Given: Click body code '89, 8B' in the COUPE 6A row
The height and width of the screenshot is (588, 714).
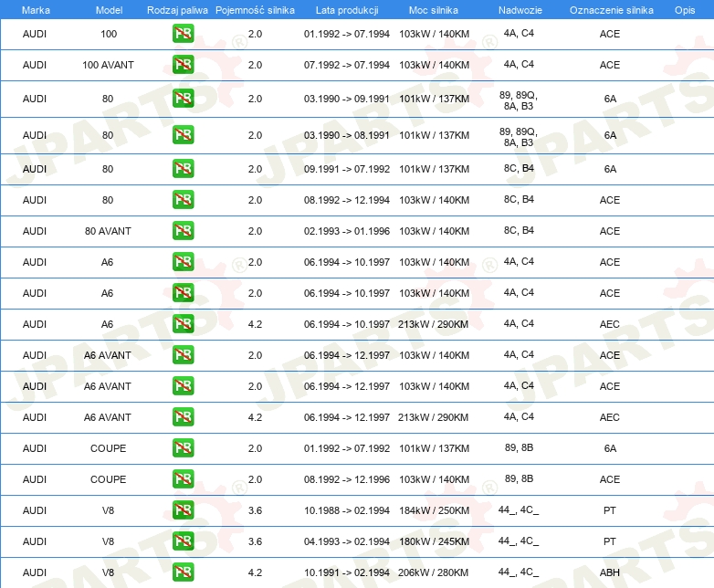Looking at the screenshot, I should (519, 447).
